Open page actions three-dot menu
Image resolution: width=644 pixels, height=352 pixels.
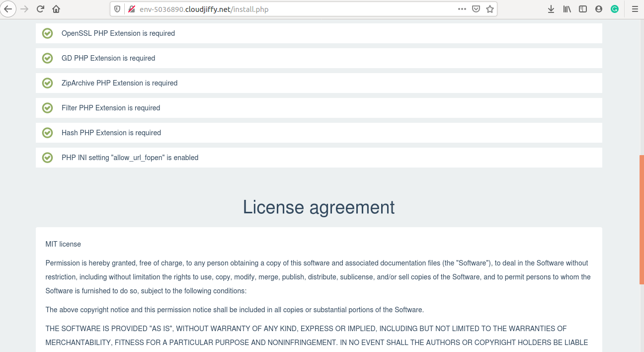coord(462,9)
